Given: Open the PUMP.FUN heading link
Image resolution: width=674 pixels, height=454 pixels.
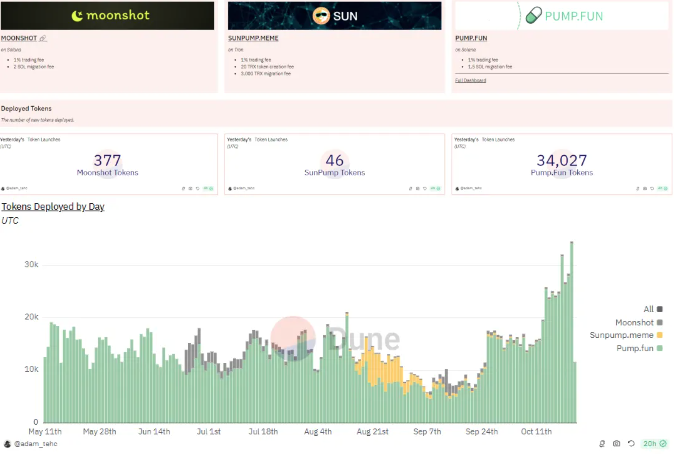Looking at the screenshot, I should (x=471, y=38).
